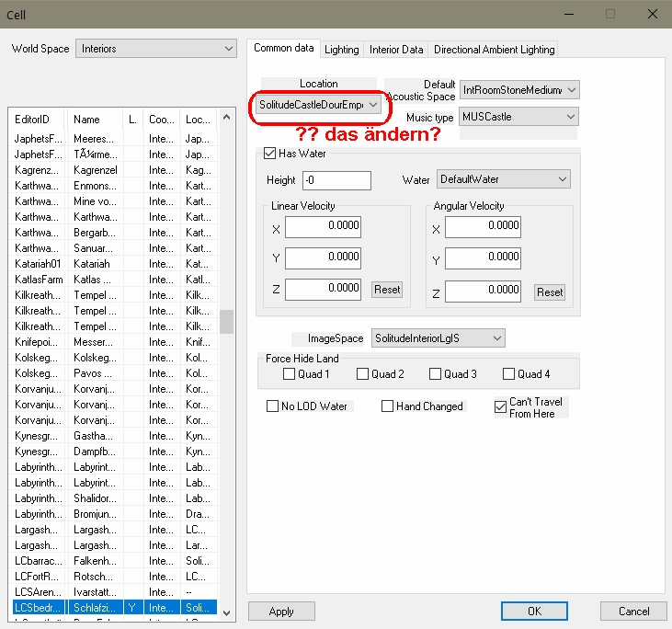The image size is (672, 629).
Task: Reset the Angular Velocity values
Action: [550, 292]
